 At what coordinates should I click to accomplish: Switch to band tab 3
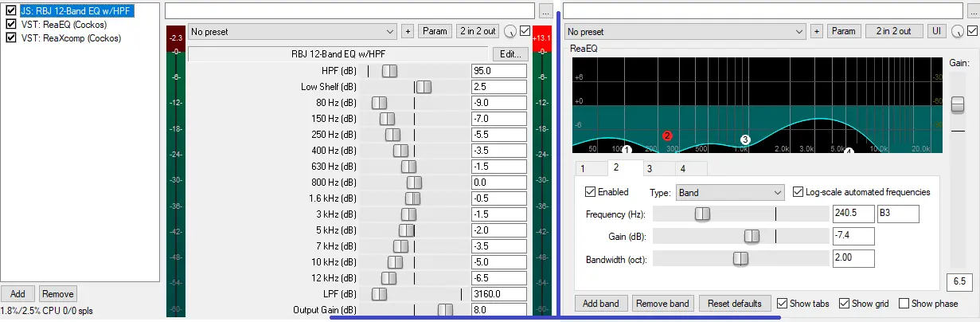pyautogui.click(x=649, y=168)
